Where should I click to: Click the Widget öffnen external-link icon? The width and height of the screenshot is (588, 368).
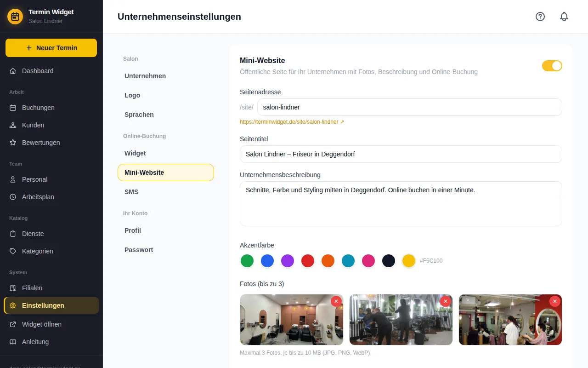(13, 324)
